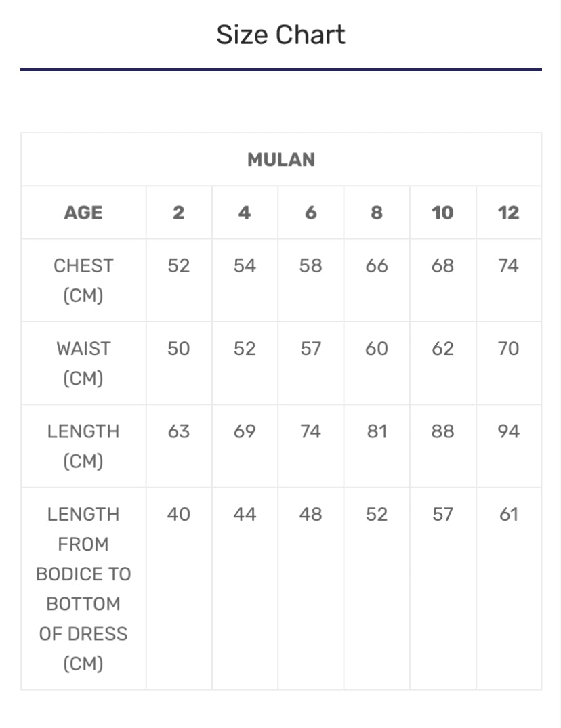Click the age 2 column header

tap(178, 213)
